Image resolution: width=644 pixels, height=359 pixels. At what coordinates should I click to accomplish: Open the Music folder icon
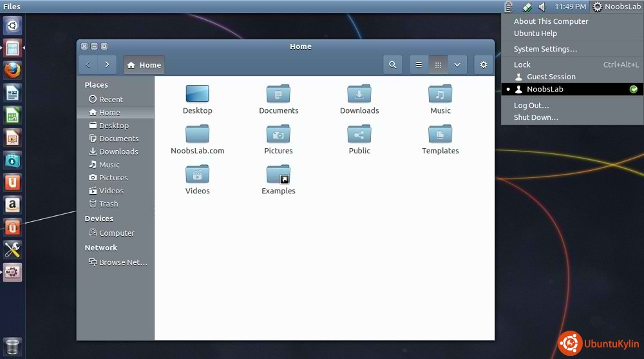[440, 95]
